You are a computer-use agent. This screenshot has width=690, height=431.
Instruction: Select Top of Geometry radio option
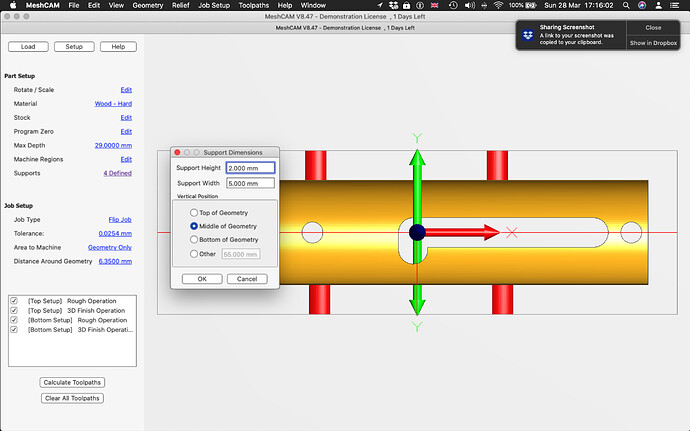tap(194, 213)
